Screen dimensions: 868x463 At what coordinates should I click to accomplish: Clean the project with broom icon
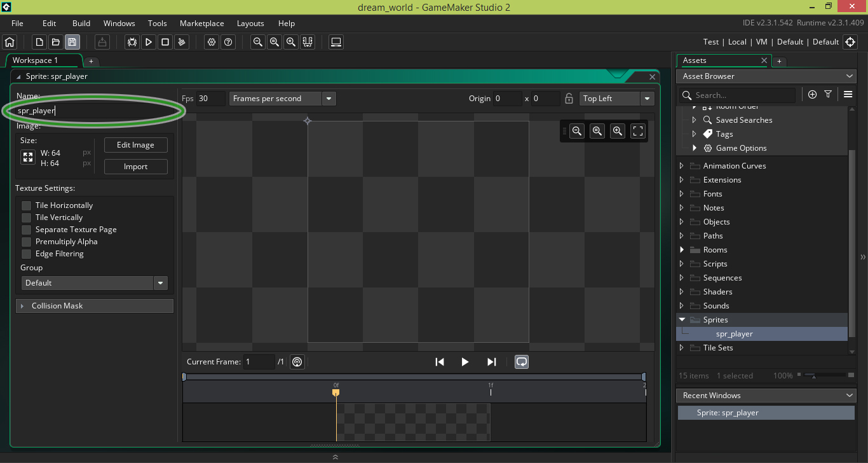[182, 42]
